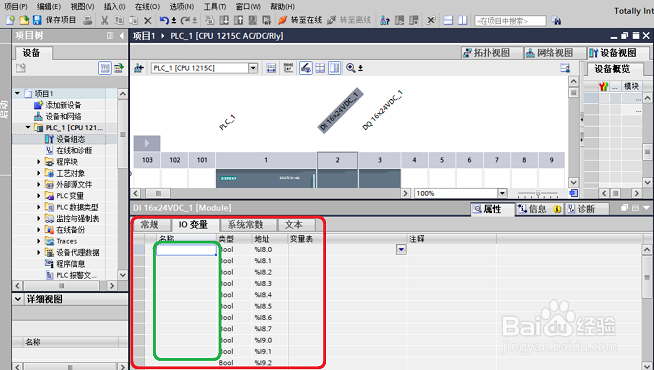The image size is (654, 370).
Task: Click the 保存项目 save button
Action: coord(54,20)
